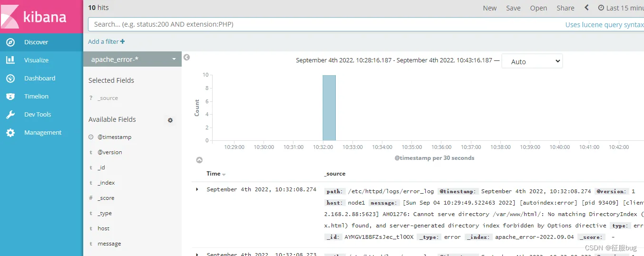Click the Kibana logo
Screen dimensions: 644x256
(41, 17)
